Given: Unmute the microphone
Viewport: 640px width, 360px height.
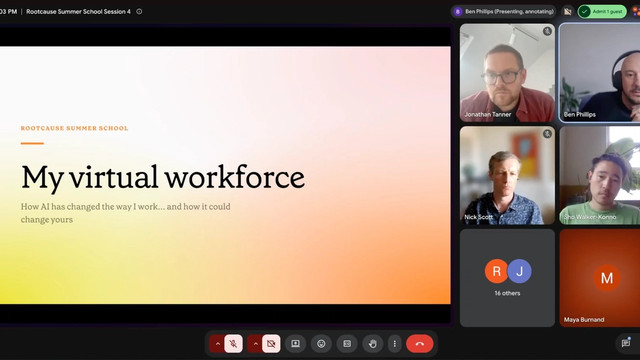Looking at the screenshot, I should tap(233, 344).
